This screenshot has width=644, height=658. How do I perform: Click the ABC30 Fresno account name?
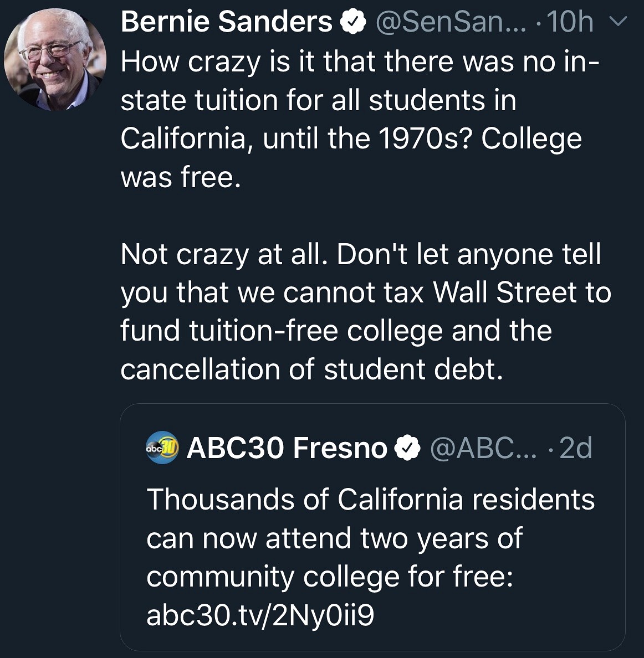click(x=287, y=448)
